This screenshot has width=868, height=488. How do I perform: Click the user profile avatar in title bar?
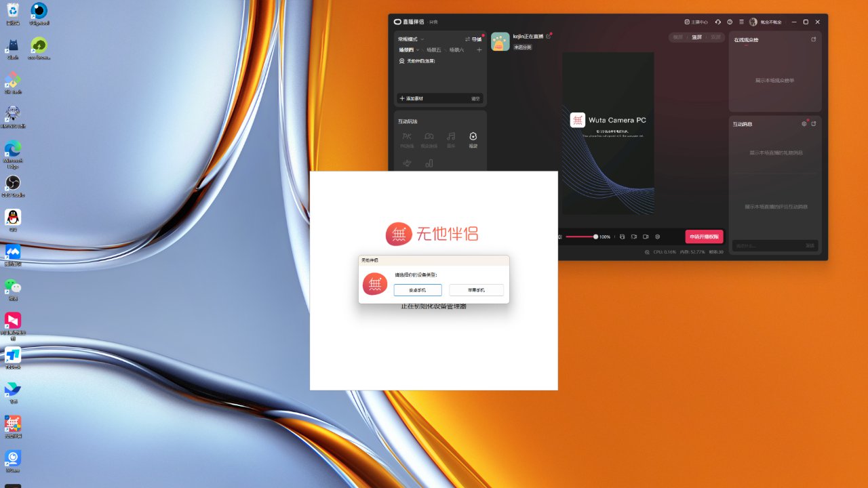753,22
